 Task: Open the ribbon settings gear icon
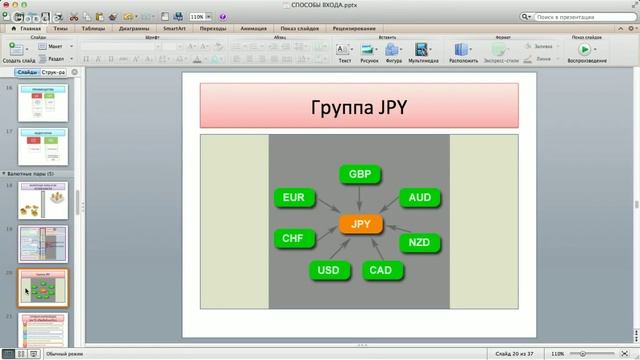pyautogui.click(x=631, y=29)
